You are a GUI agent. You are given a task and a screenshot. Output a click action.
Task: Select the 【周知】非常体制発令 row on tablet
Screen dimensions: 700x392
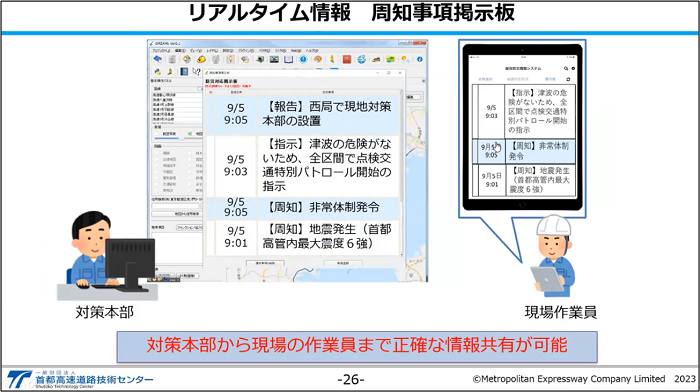(524, 151)
